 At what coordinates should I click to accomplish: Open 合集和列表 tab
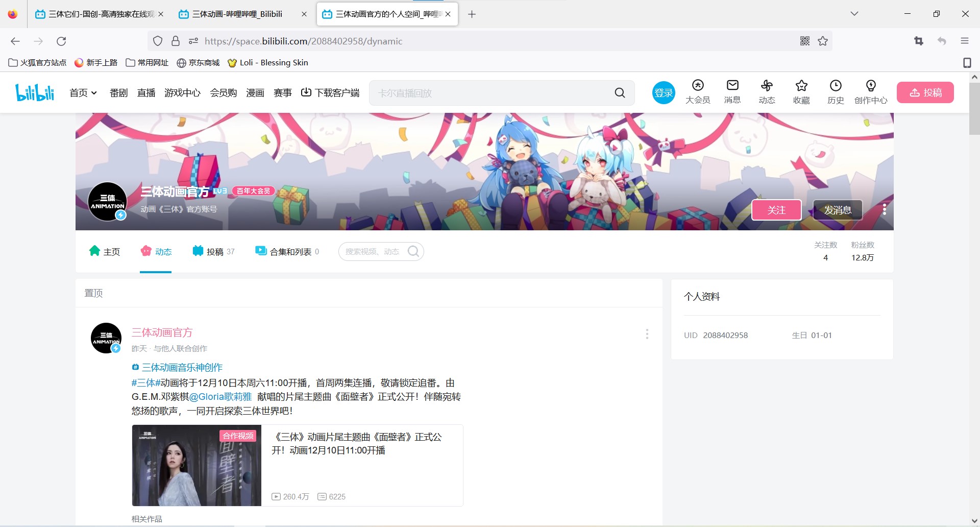pos(287,251)
